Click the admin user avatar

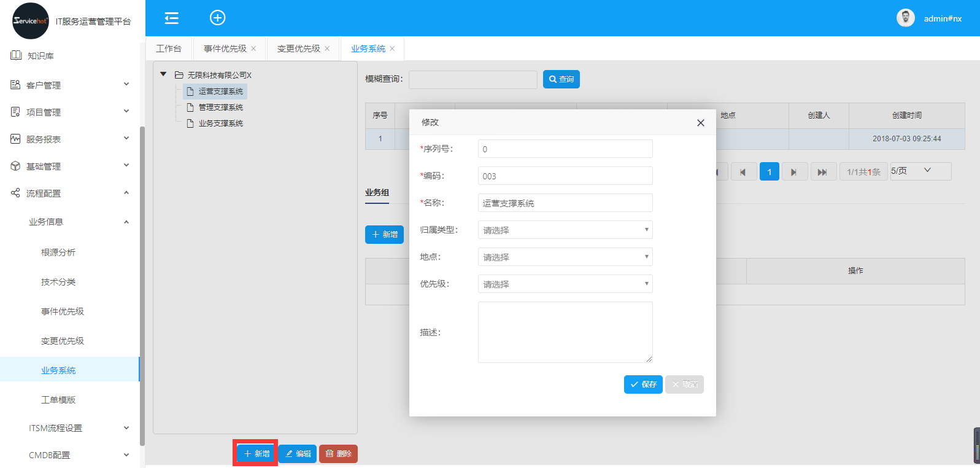[x=905, y=18]
